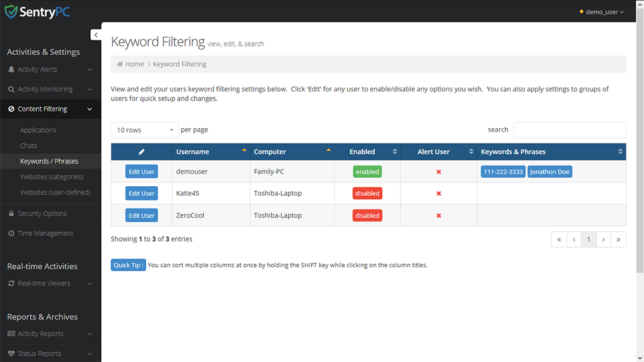Open Websites (categories) in sidebar
Screen dimensions: 644x362
[52, 176]
